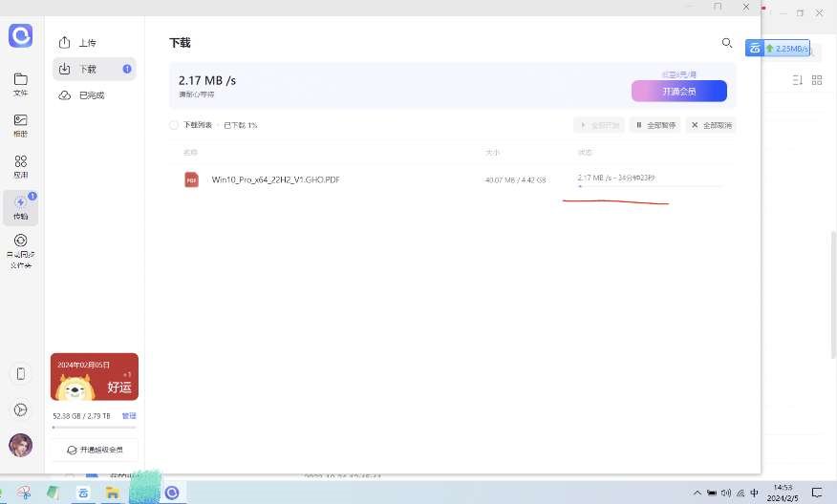The width and height of the screenshot is (837, 504).
Task: Click the PDF file icon in download list
Action: click(192, 179)
